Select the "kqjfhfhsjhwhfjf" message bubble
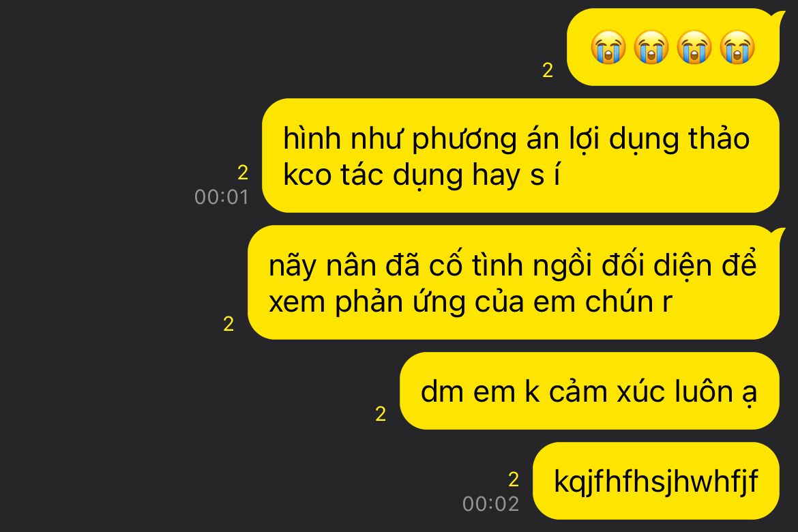798x532 pixels. tap(656, 481)
